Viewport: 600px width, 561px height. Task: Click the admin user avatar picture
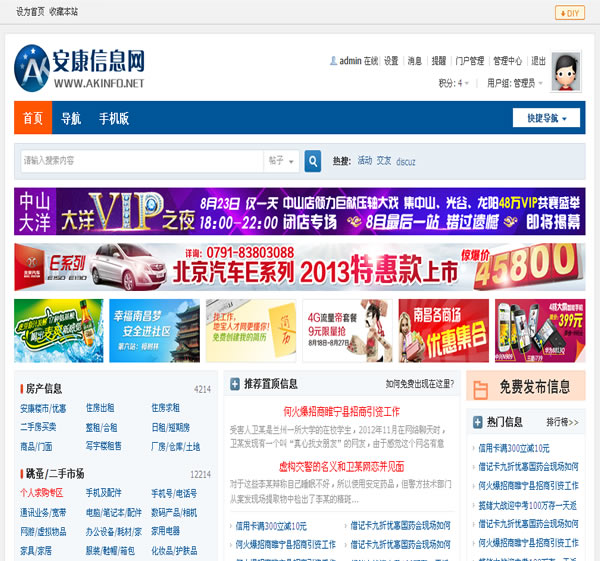click(x=566, y=71)
